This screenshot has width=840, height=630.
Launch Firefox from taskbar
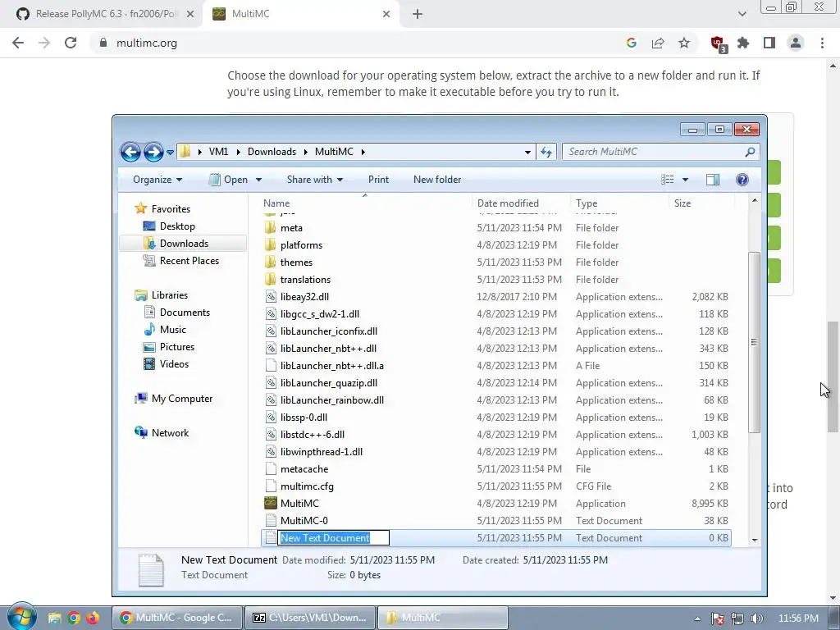93,618
